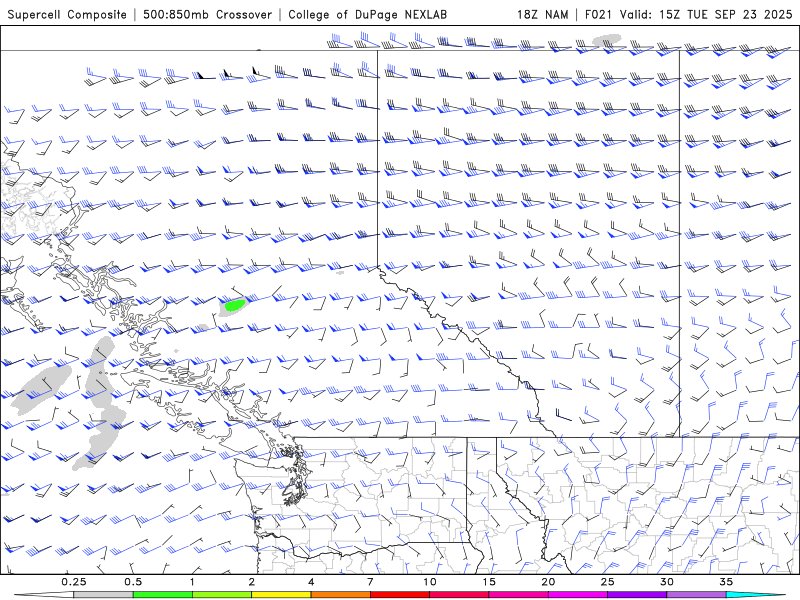Click the legend value 7
Screen dimensions: 800x600
coord(370,582)
